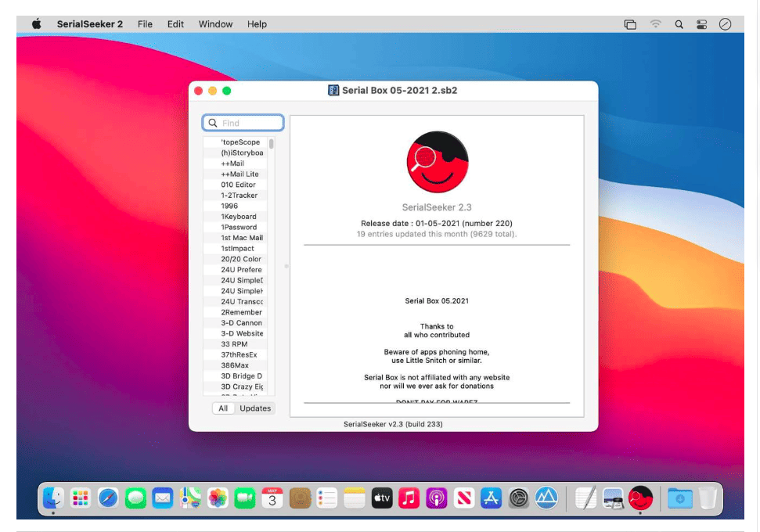
Task: Select 010 Editor in the list
Action: pyautogui.click(x=235, y=185)
